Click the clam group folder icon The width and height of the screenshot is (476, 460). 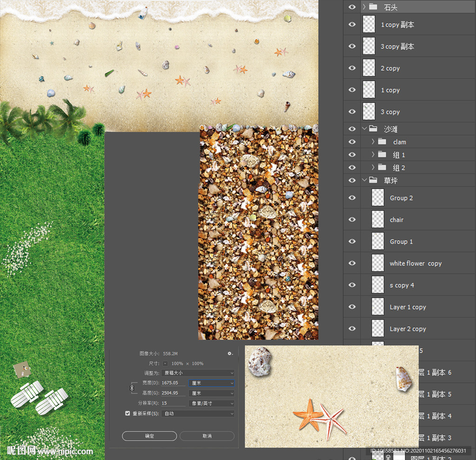[382, 142]
